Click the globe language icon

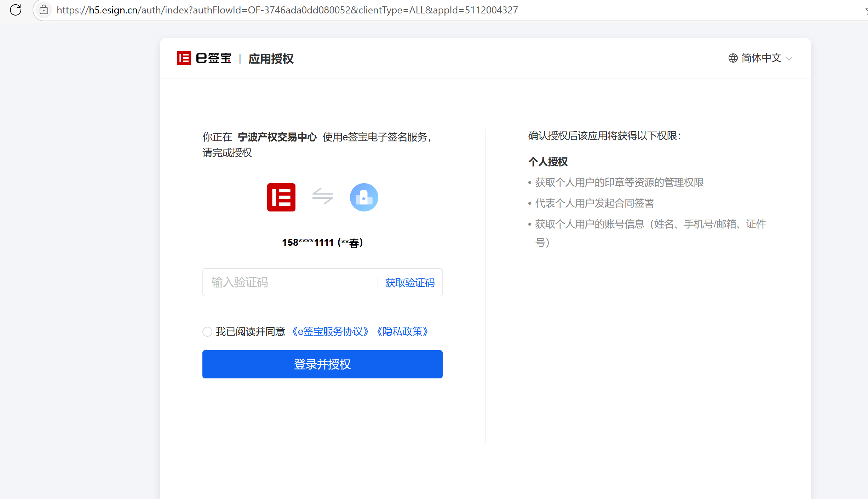pos(733,58)
